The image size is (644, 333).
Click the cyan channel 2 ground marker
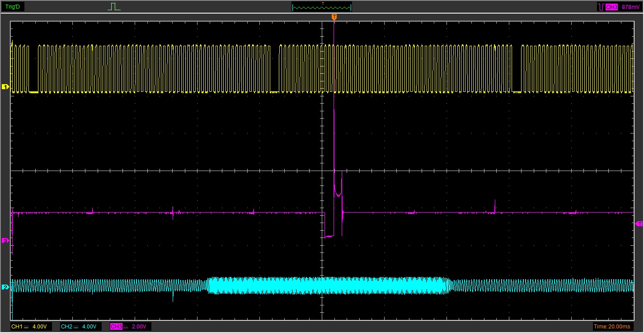click(5, 287)
